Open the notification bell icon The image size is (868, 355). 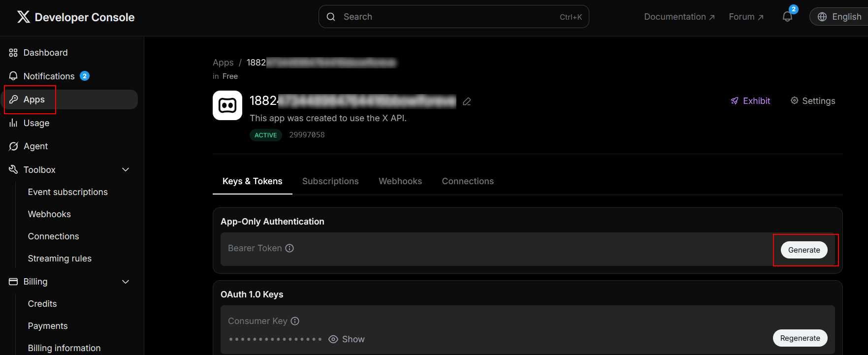(x=787, y=17)
